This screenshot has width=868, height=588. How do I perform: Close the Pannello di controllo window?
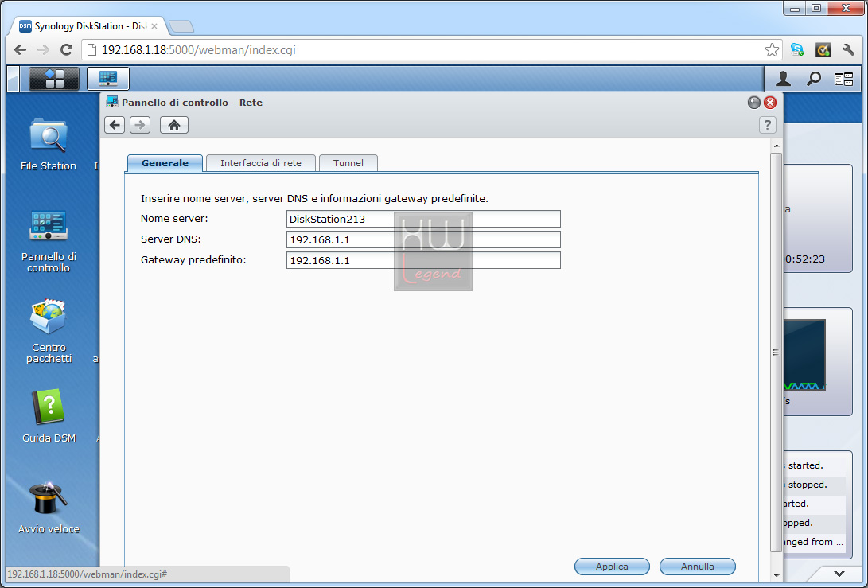coord(770,103)
